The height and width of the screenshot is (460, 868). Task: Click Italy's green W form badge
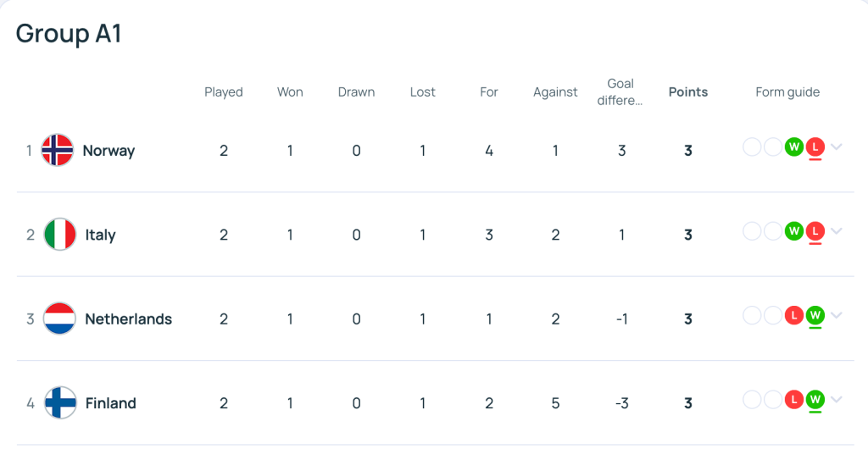pos(794,231)
